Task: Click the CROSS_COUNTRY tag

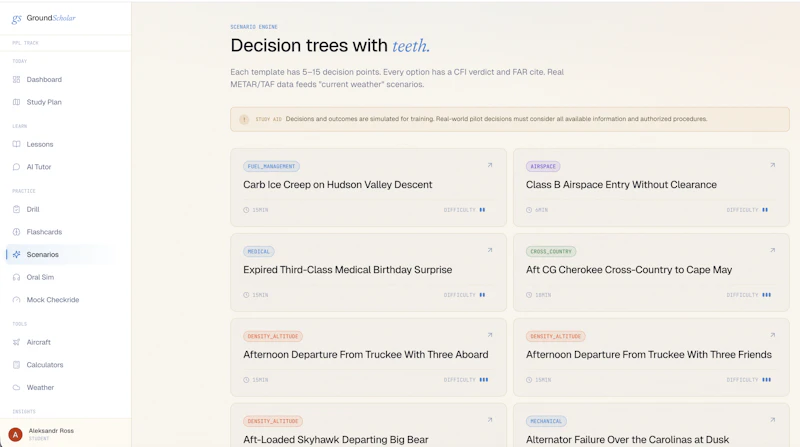Action: pos(551,252)
